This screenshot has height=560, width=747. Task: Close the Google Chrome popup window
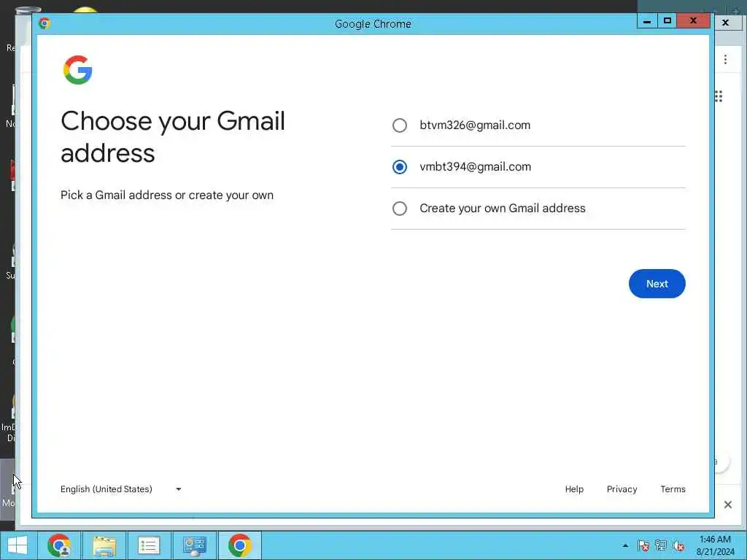coord(694,21)
